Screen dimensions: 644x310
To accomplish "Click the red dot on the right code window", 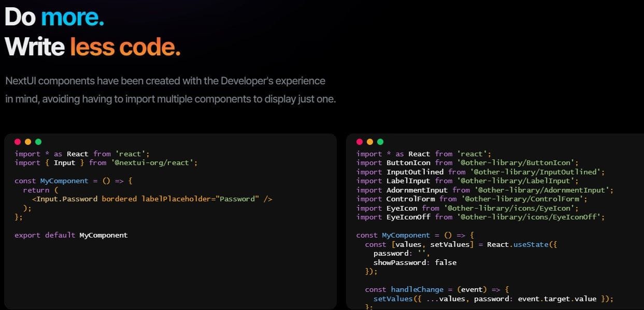I will [x=360, y=142].
